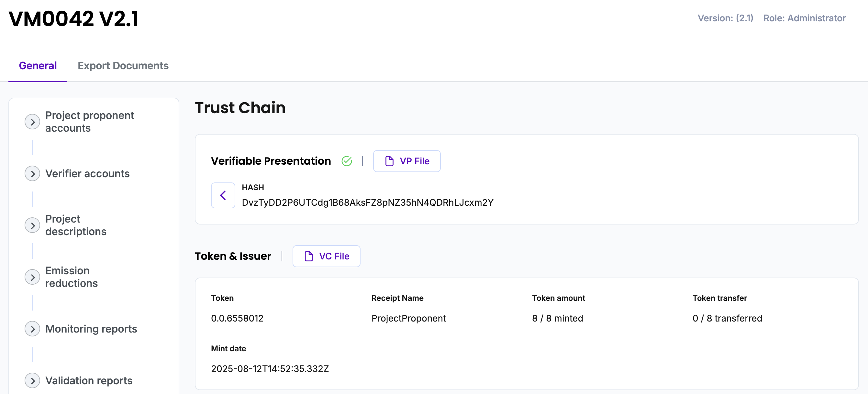The width and height of the screenshot is (868, 394).
Task: Click token ID 0.0.6558012
Action: pos(237,318)
